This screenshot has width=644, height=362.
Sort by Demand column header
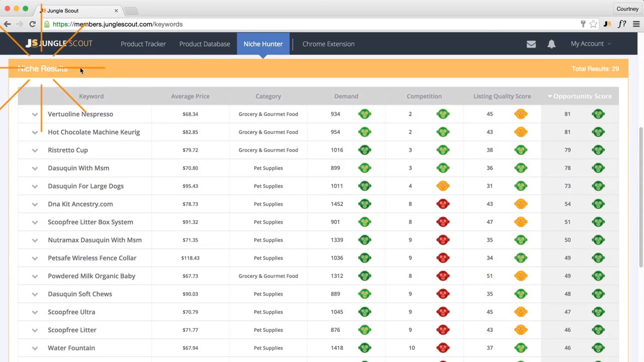[346, 96]
